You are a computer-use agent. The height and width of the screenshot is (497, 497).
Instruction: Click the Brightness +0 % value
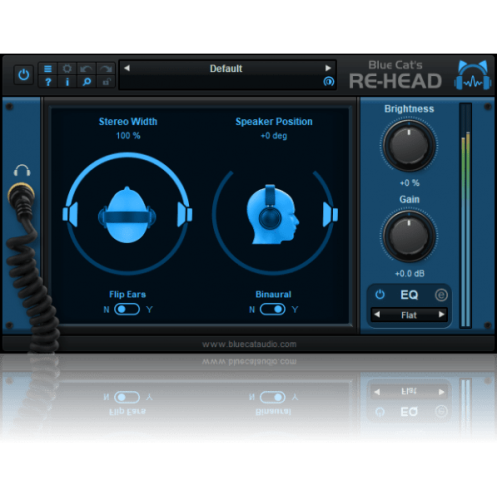pyautogui.click(x=409, y=183)
